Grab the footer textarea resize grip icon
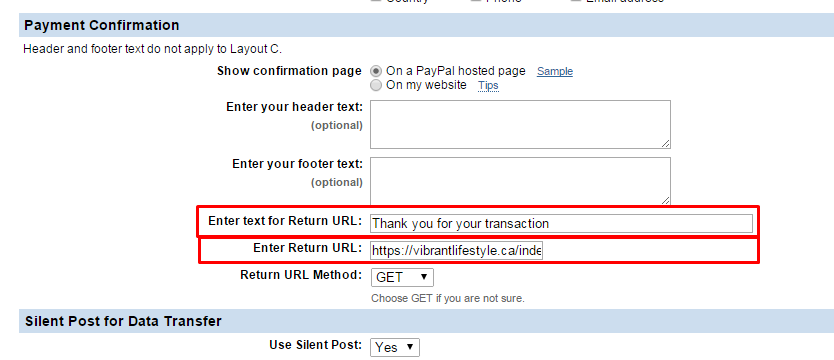 point(666,200)
